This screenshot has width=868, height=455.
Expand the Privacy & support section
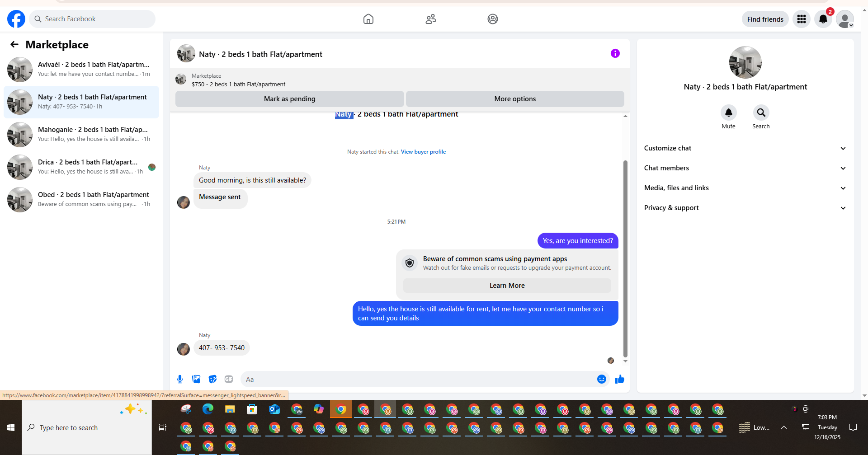pyautogui.click(x=745, y=208)
